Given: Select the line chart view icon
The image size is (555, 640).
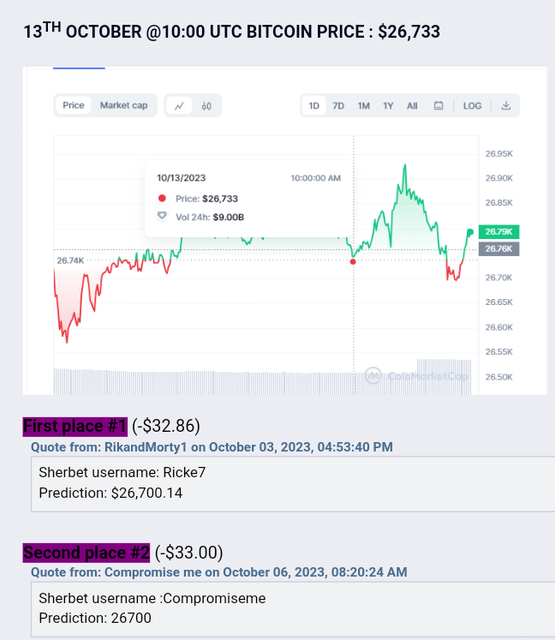Looking at the screenshot, I should [179, 106].
